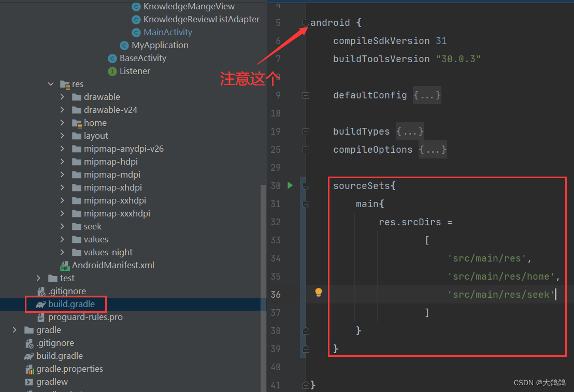Viewport: 574px width, 392px height.
Task: Select the MainActivity class icon
Action: (136, 32)
